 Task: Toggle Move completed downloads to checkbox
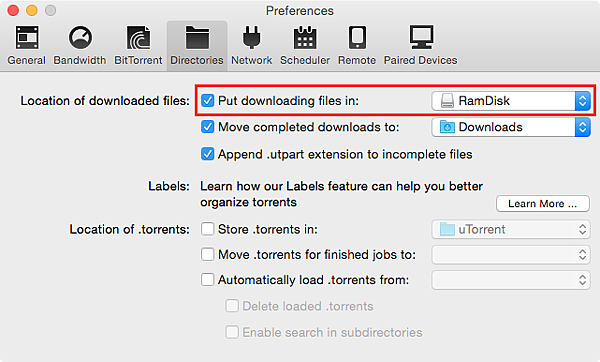point(207,127)
